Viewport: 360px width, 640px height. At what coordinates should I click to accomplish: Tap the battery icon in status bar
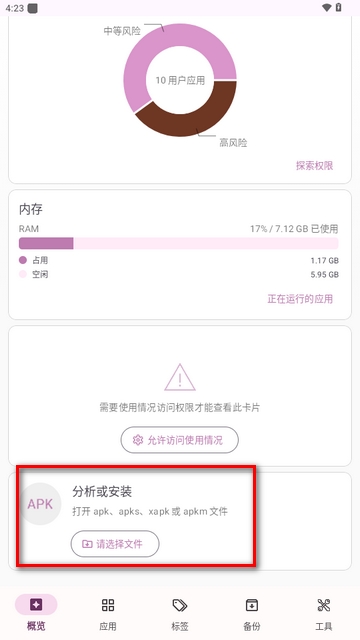point(338,7)
